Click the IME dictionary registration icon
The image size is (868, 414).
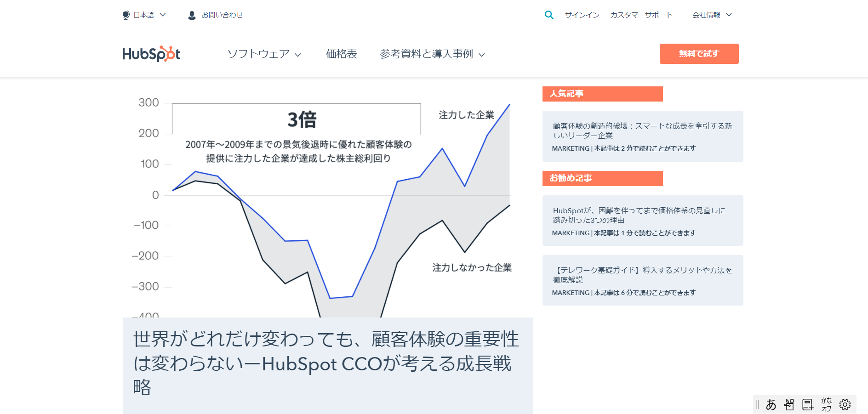click(x=808, y=404)
